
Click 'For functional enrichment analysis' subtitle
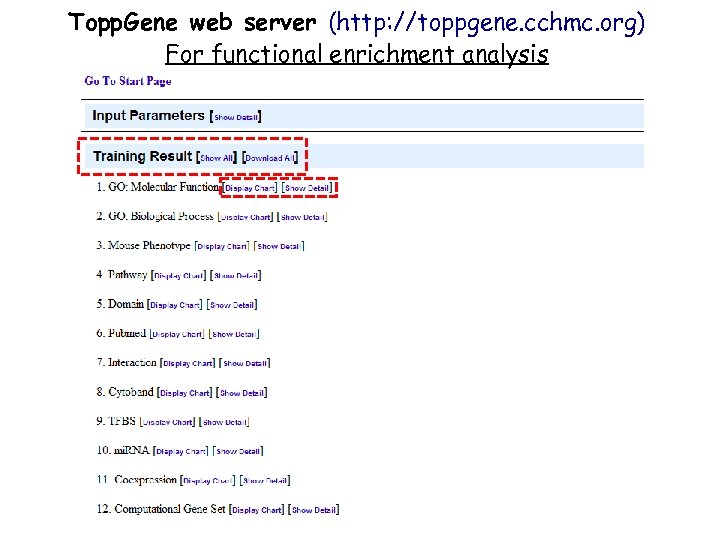357,54
